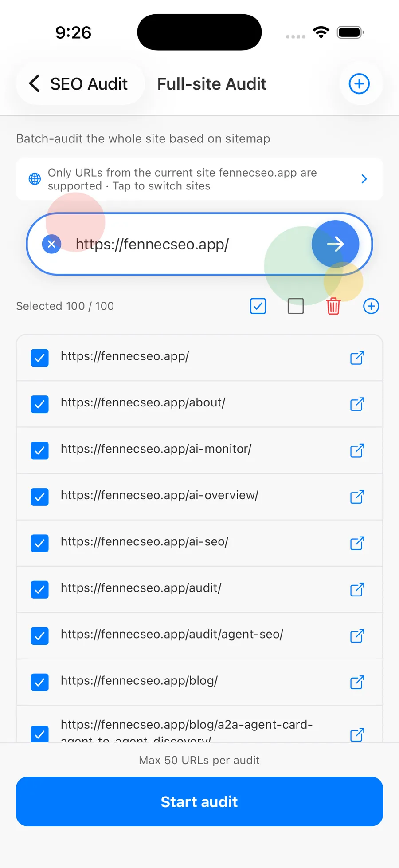Open the /audit/ page externally
399x868 pixels.
357,590
